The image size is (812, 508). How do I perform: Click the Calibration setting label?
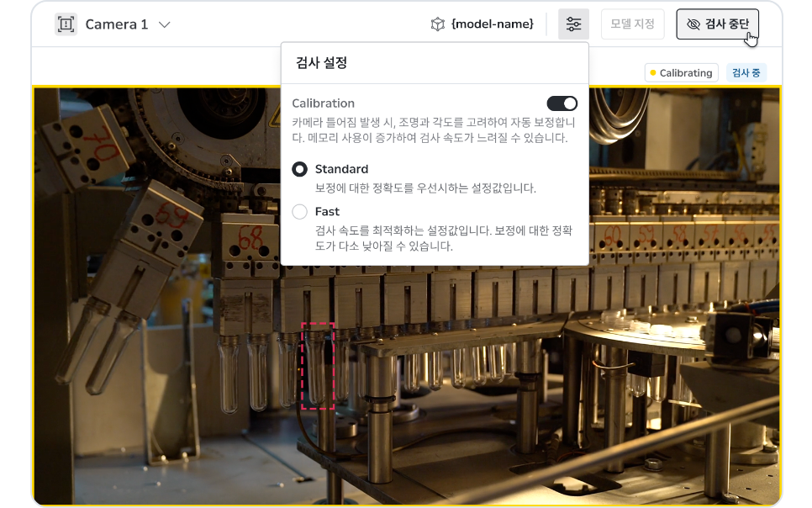click(x=323, y=103)
